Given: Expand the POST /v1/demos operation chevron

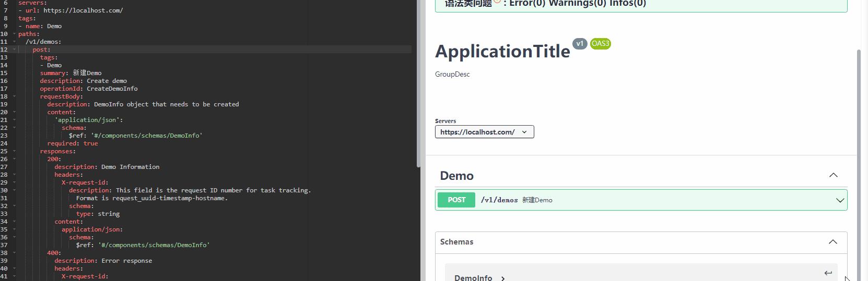Looking at the screenshot, I should point(840,200).
